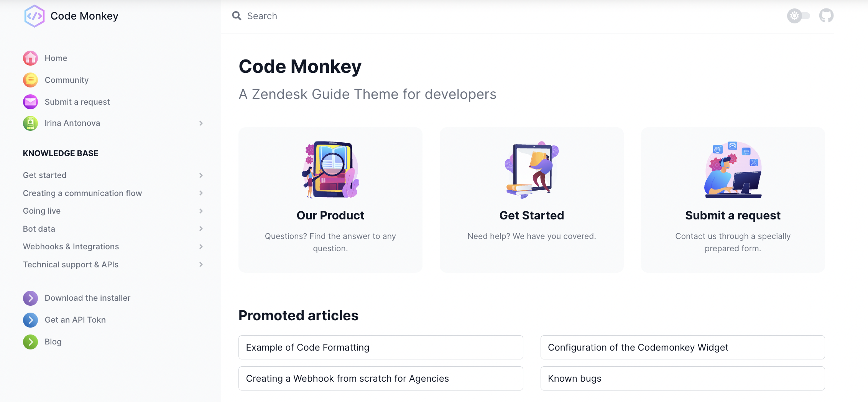Click the search magnifier icon
This screenshot has height=402, width=868.
[x=237, y=16]
